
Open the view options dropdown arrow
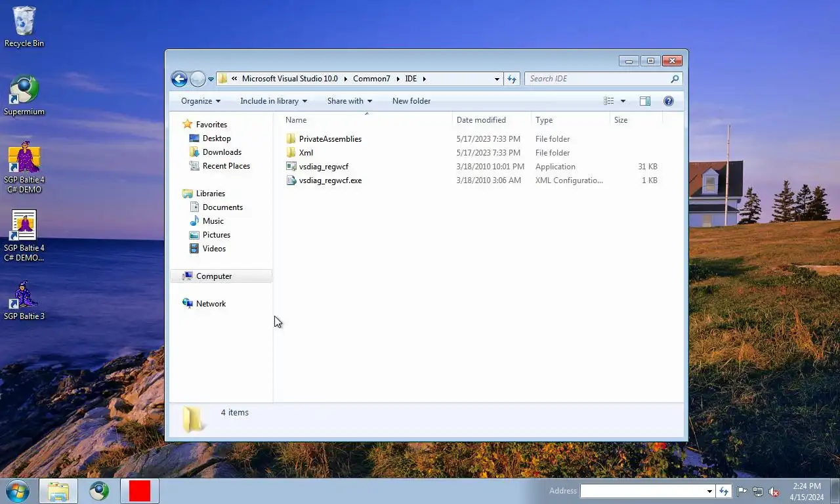(623, 101)
